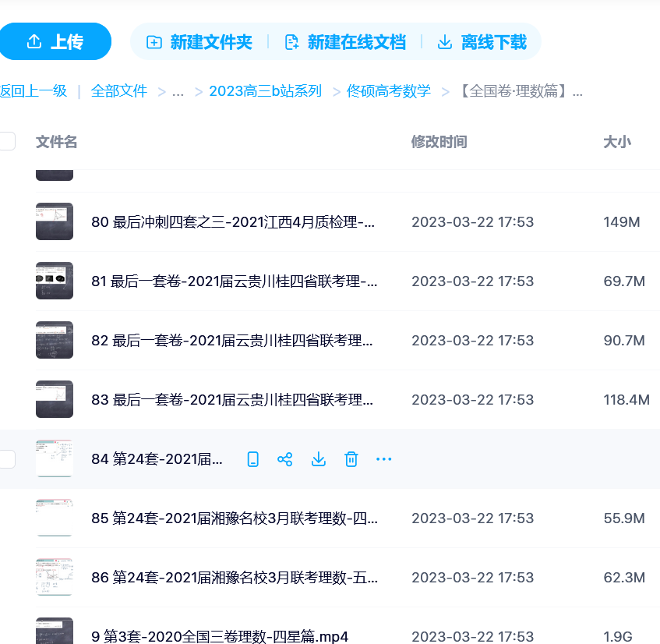Sort files by 大小 column header
Viewport: 660px width, 644px height.
pyautogui.click(x=617, y=142)
